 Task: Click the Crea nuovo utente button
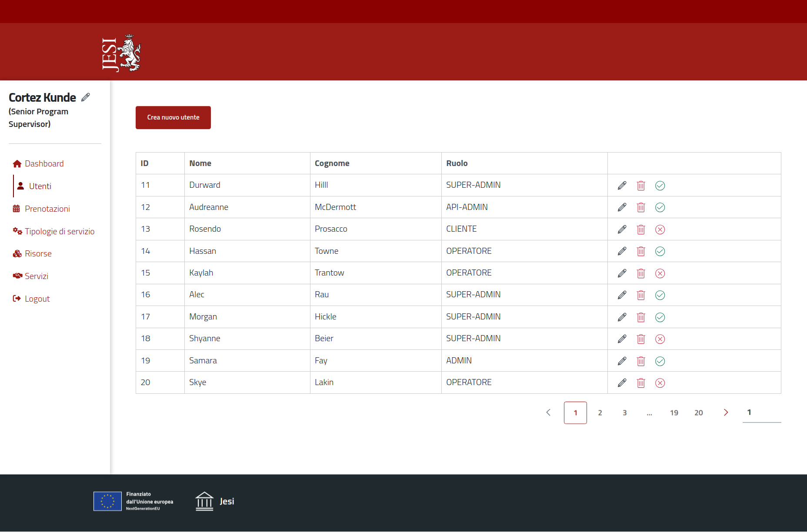click(173, 117)
